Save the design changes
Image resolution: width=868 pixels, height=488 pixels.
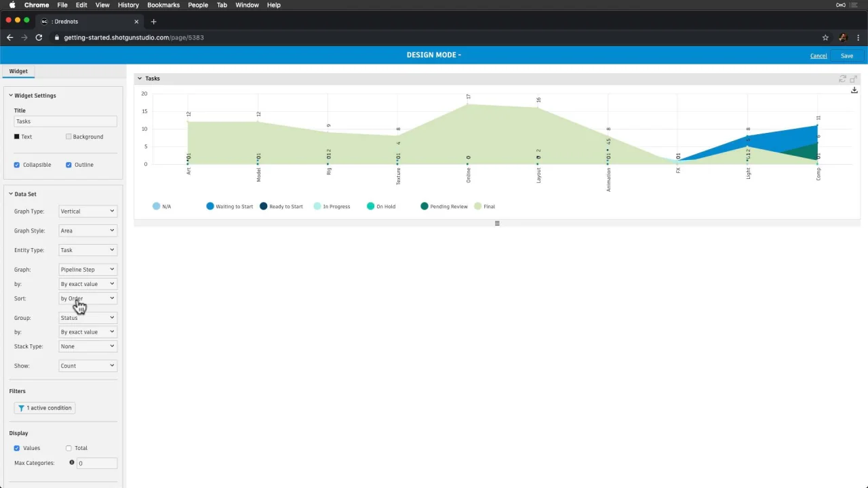[847, 56]
